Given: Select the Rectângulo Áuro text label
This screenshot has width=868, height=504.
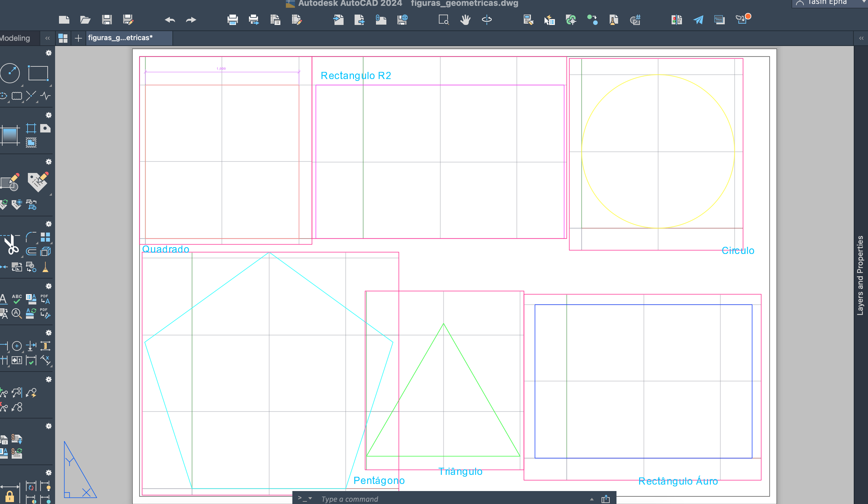Looking at the screenshot, I should click(678, 481).
